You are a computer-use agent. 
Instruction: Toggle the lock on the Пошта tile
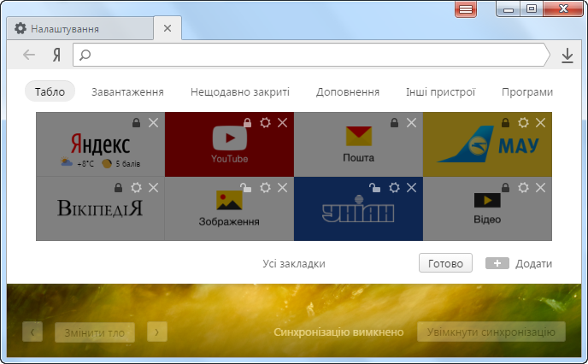394,122
